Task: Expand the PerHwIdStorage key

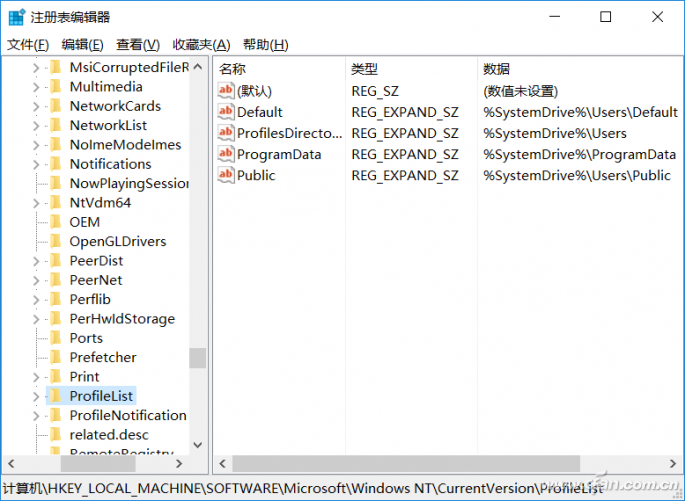Action: pos(36,319)
